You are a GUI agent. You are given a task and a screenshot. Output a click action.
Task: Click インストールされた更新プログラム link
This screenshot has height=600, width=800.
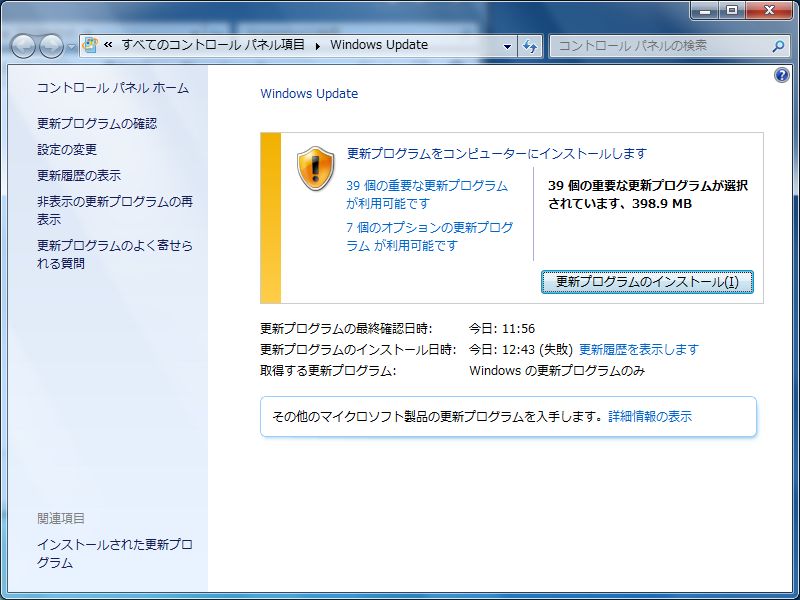115,554
